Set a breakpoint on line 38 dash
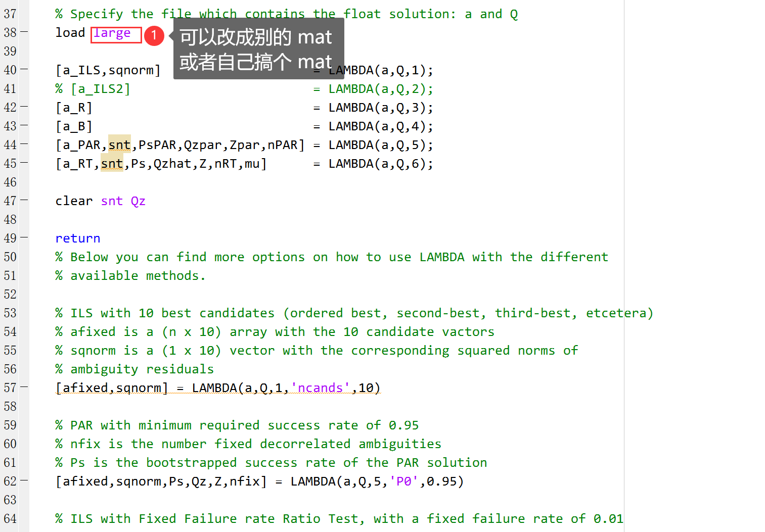The width and height of the screenshot is (765, 532). point(24,32)
